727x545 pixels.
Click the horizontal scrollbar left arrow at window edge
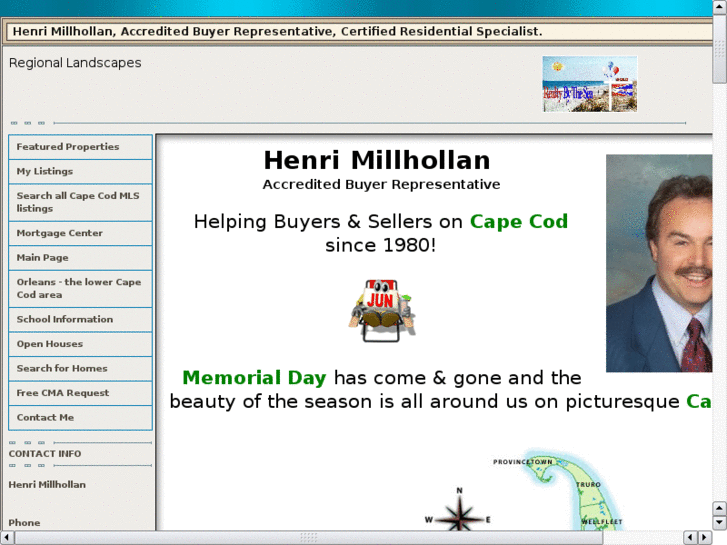[x=7, y=538]
